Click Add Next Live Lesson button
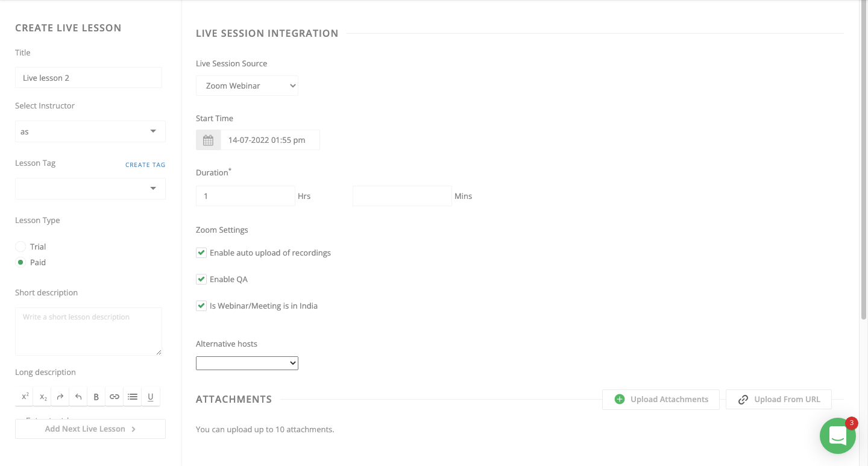Image resolution: width=868 pixels, height=466 pixels. (x=90, y=429)
